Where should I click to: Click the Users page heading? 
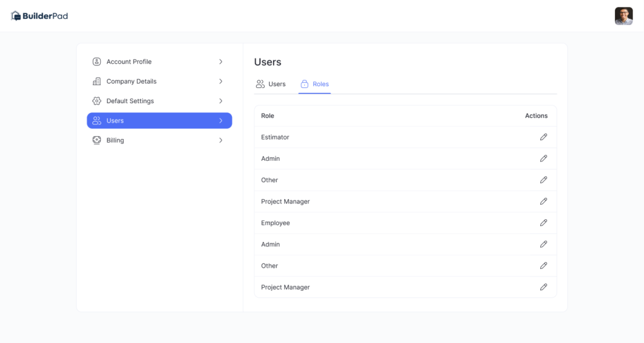point(268,62)
